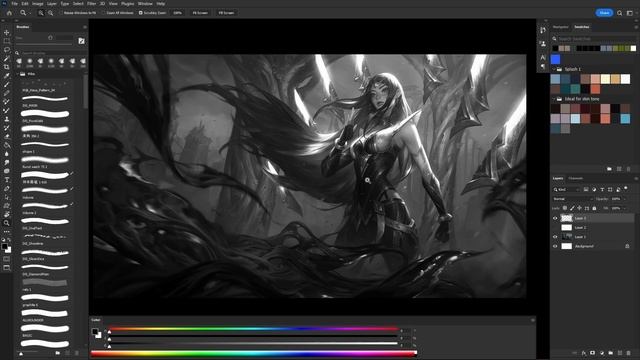640x360 pixels.
Task: Switch to the Channels tab
Action: pos(576,178)
